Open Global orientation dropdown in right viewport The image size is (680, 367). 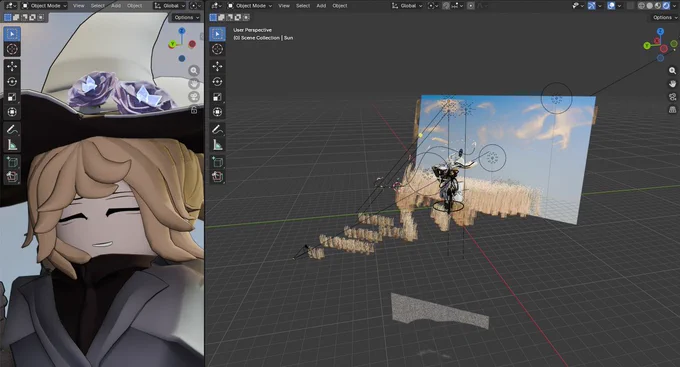pos(406,6)
